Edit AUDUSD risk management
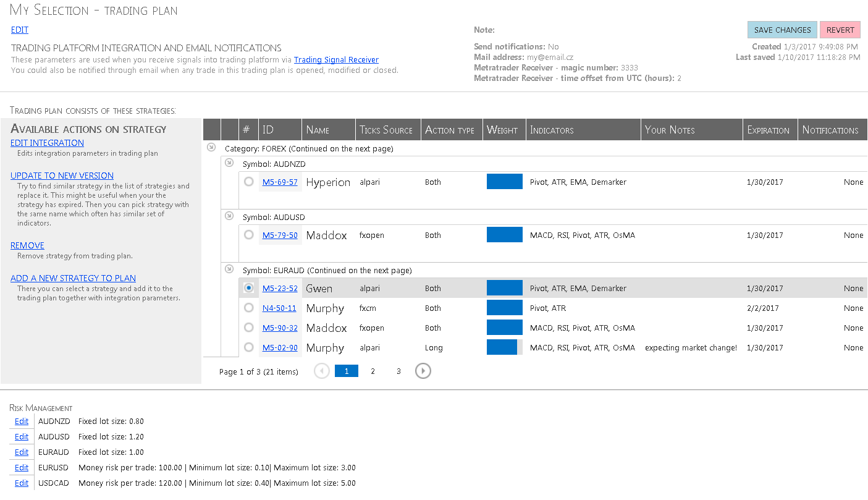This screenshot has height=500, width=868. 22,437
